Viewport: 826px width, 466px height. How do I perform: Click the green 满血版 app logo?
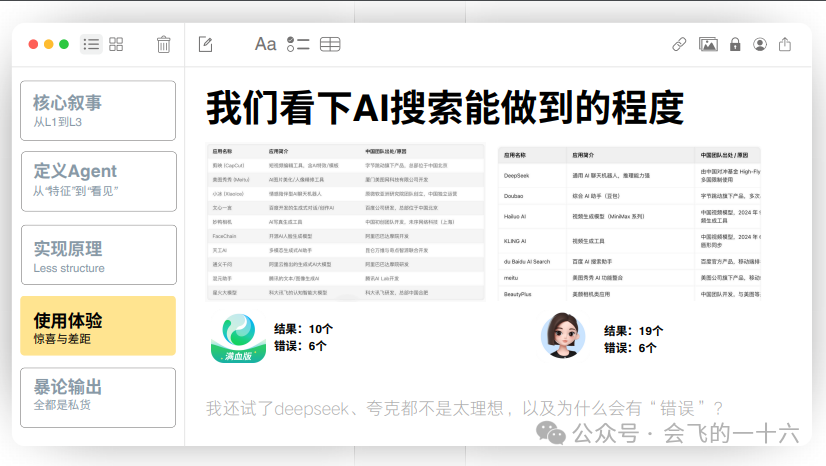click(x=238, y=338)
